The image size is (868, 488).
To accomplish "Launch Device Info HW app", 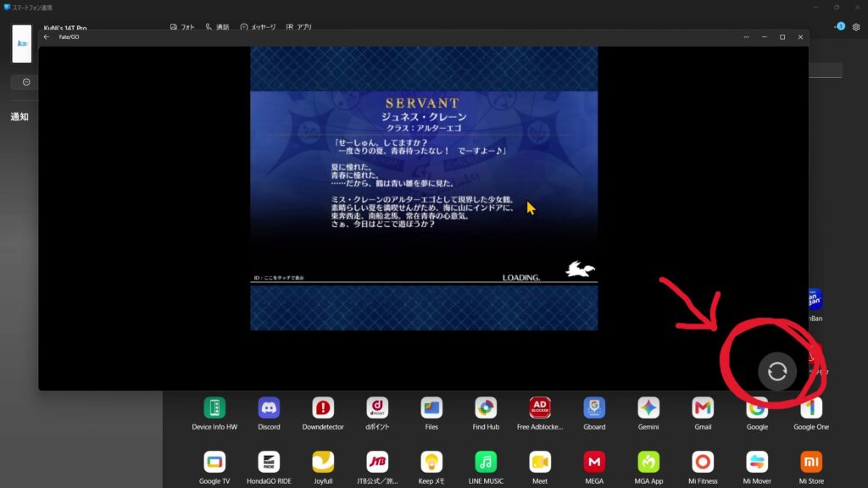I will (x=214, y=413).
